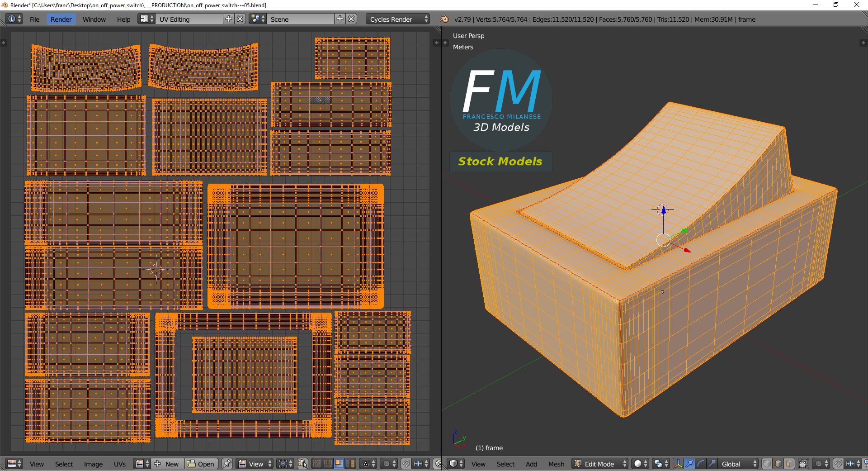Toggle the 3D manipulator widget
868x471 pixels.
click(x=678, y=464)
